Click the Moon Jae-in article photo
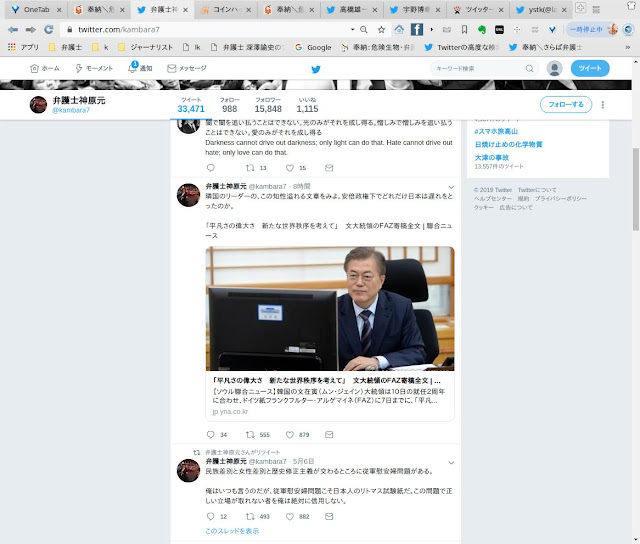 tap(330, 309)
